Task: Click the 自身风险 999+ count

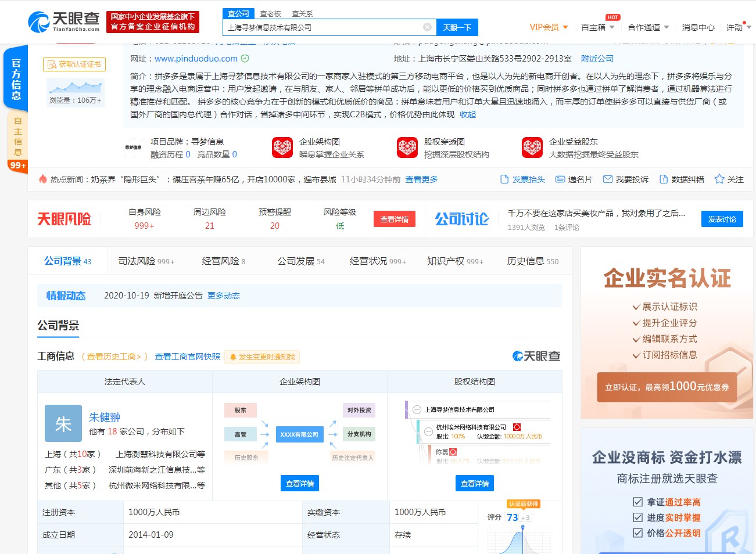Action: click(144, 226)
